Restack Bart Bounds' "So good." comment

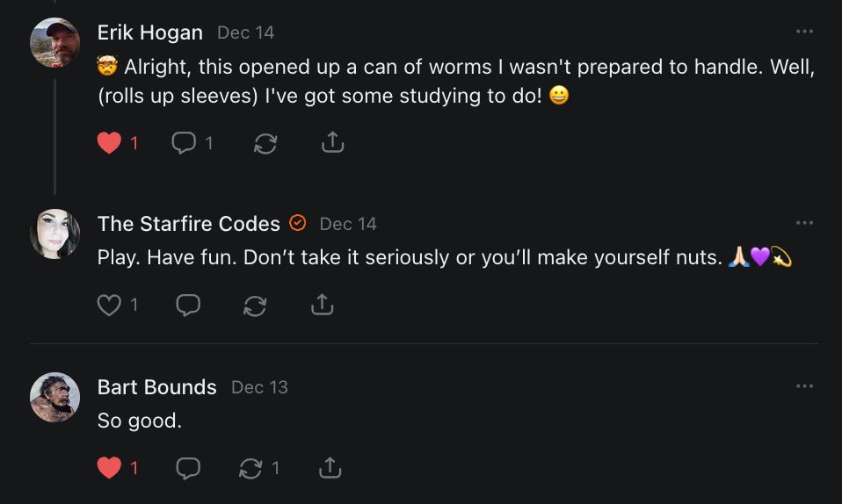point(251,468)
